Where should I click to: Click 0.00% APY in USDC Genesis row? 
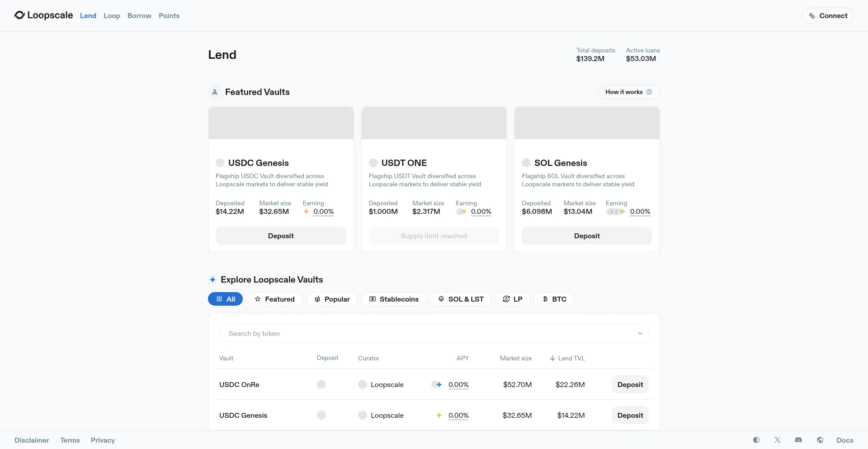pyautogui.click(x=458, y=415)
